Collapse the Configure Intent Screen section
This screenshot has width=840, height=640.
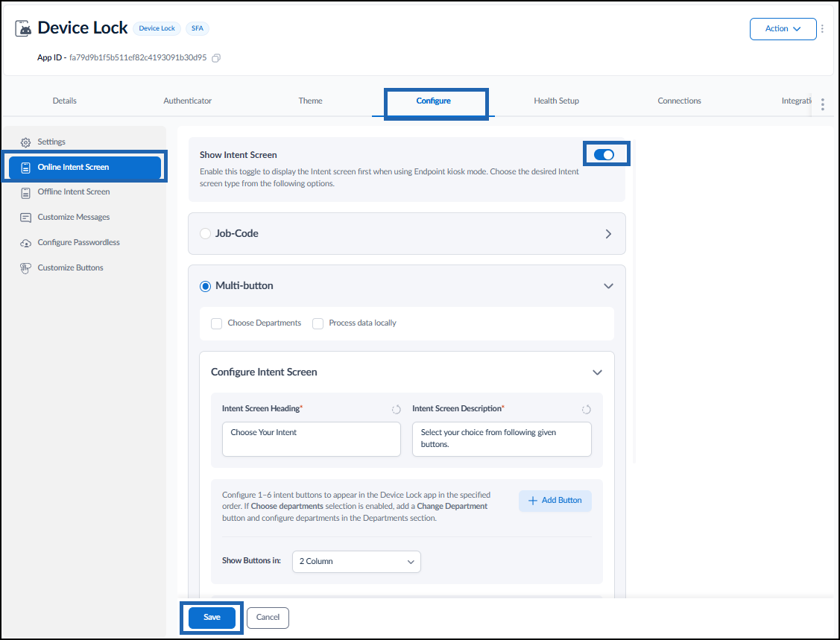[597, 373]
